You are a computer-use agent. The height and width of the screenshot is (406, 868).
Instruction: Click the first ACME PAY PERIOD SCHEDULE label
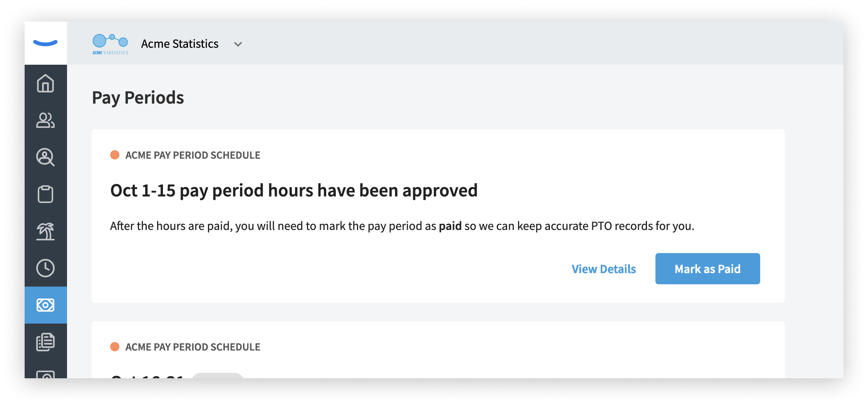(x=193, y=155)
